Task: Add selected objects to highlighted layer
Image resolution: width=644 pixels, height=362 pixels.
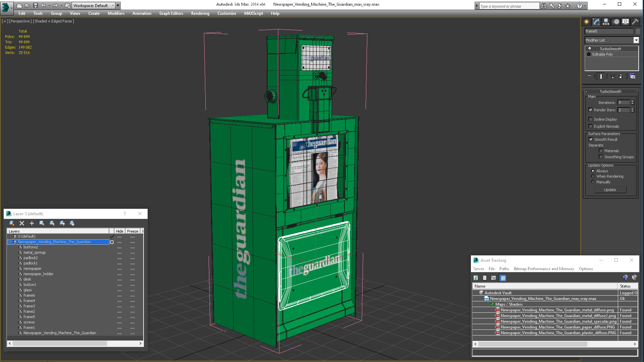Action: coord(32,223)
